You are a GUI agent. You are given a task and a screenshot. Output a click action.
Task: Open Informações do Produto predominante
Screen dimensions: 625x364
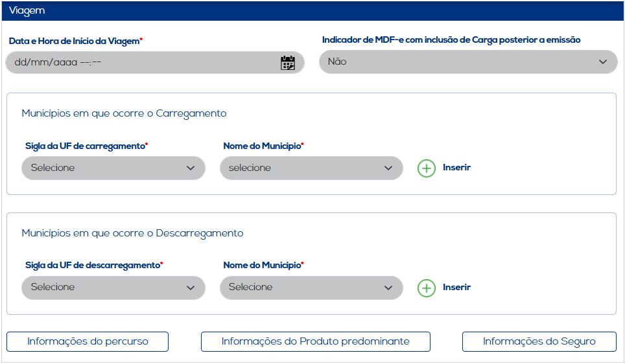point(315,341)
